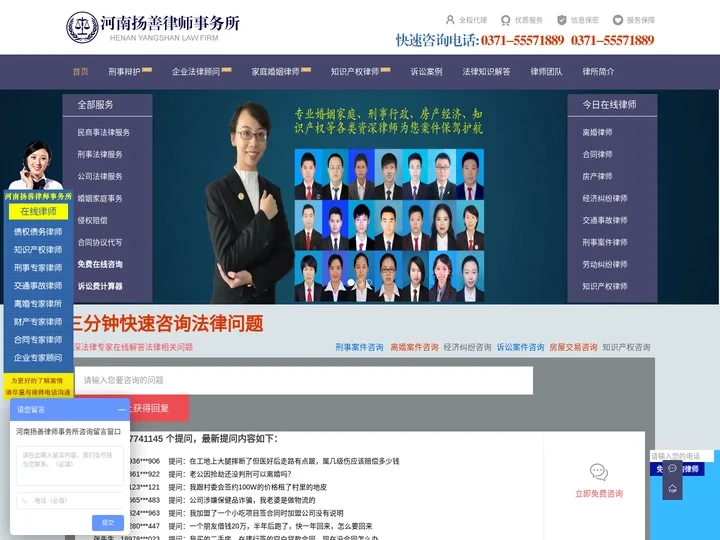Click 债权债务律师 in the floating sidebar
The height and width of the screenshot is (540, 720).
[38, 231]
